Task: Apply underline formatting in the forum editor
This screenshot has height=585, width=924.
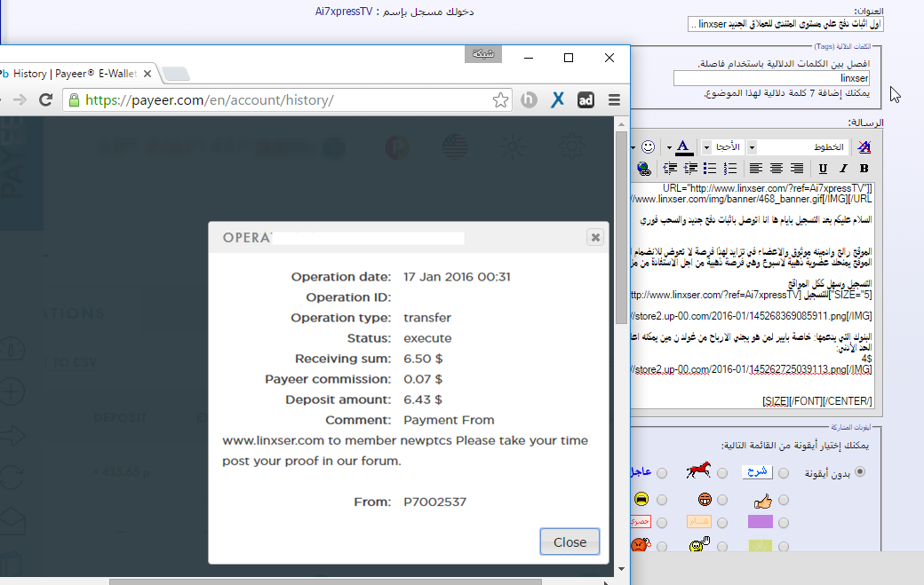Action: 823,169
